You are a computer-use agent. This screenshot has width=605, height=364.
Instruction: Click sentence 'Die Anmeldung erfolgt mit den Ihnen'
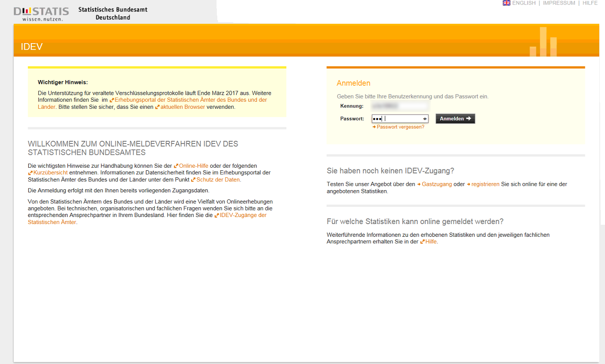pos(119,191)
